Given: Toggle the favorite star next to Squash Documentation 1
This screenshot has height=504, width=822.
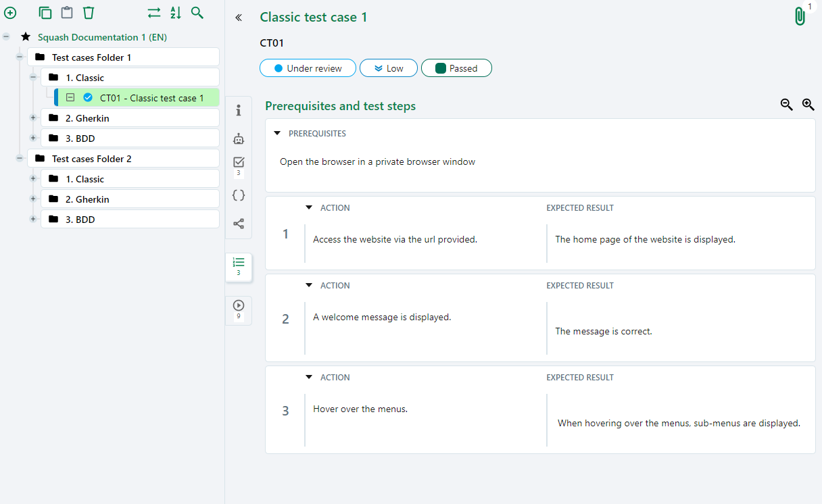Looking at the screenshot, I should point(25,37).
